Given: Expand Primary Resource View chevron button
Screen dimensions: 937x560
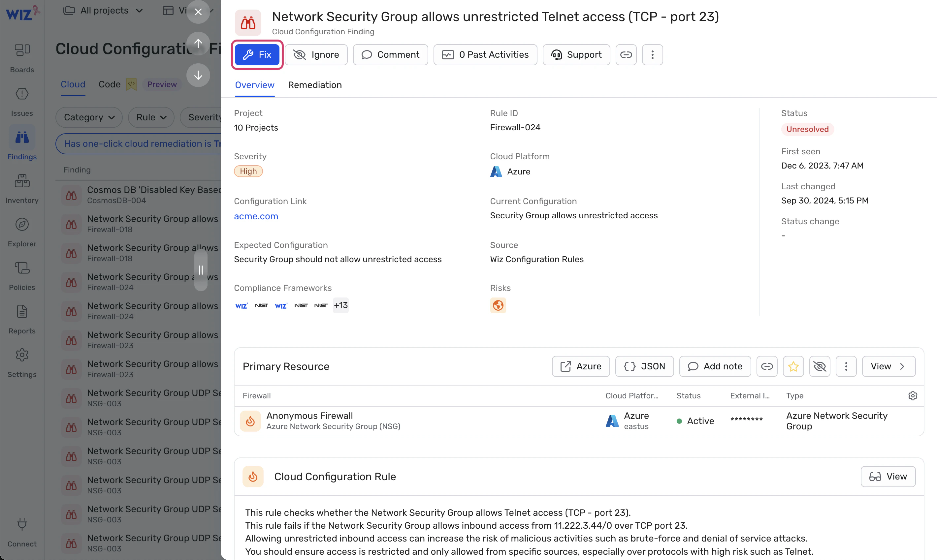Looking at the screenshot, I should click(889, 366).
